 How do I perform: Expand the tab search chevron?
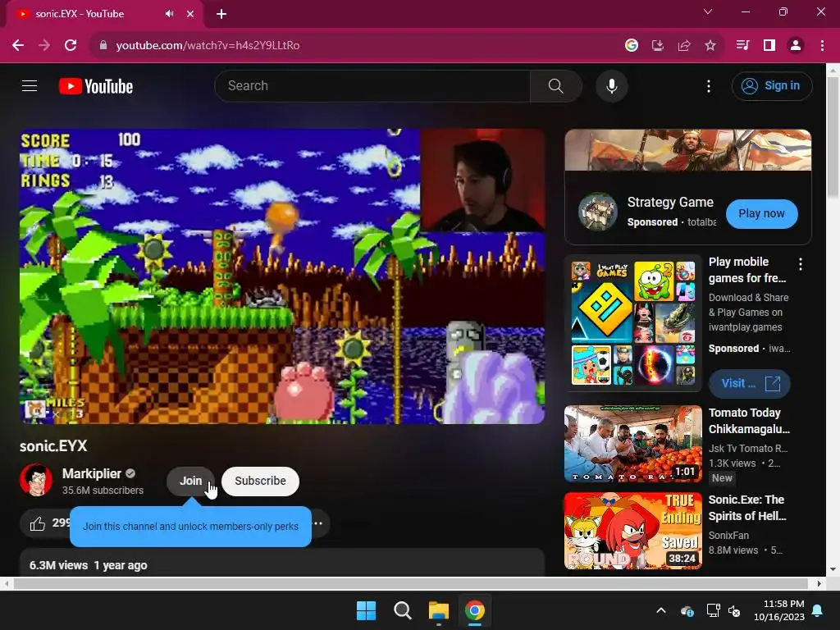point(708,11)
